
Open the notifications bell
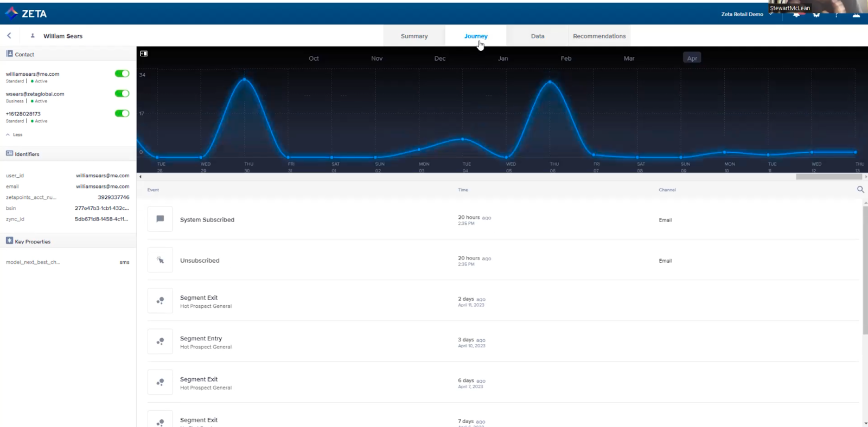pyautogui.click(x=796, y=15)
